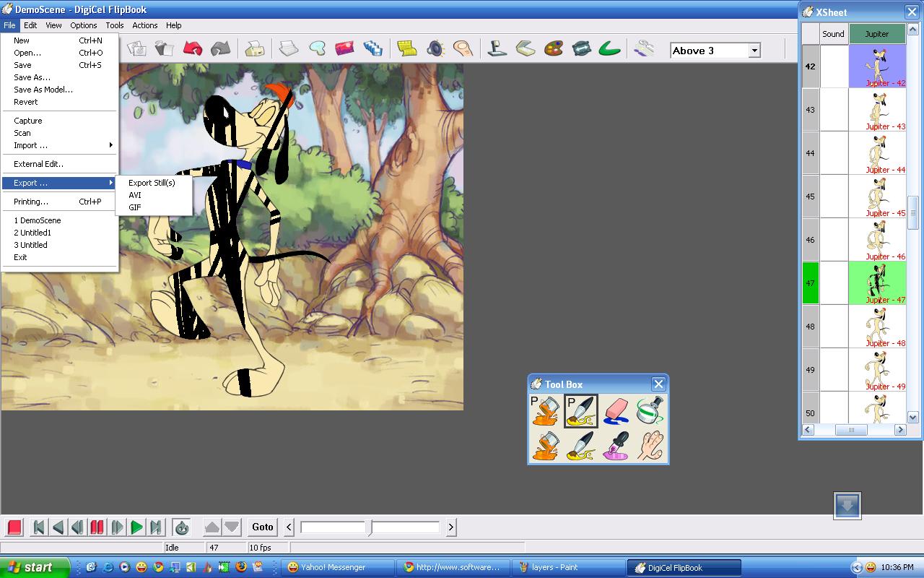The height and width of the screenshot is (578, 924).
Task: Click the Sound column header in XSheet
Action: [x=833, y=33]
